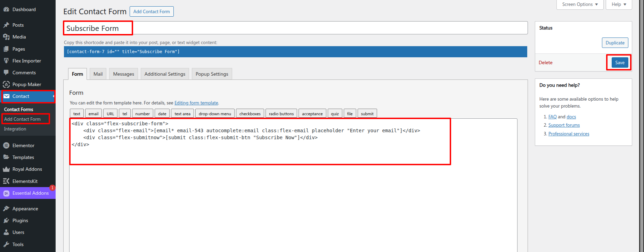This screenshot has height=252, width=644.
Task: Insert a drop-down menu tag
Action: coord(215,114)
